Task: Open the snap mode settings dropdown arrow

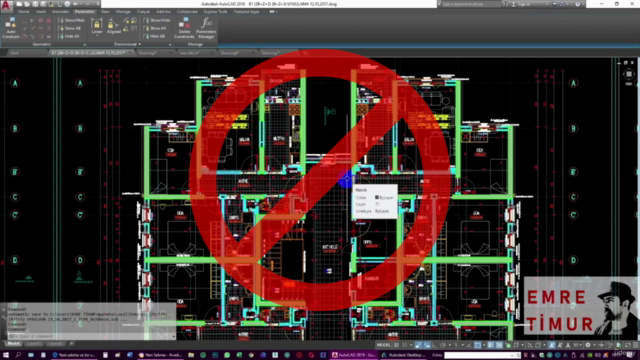Action: [411, 345]
